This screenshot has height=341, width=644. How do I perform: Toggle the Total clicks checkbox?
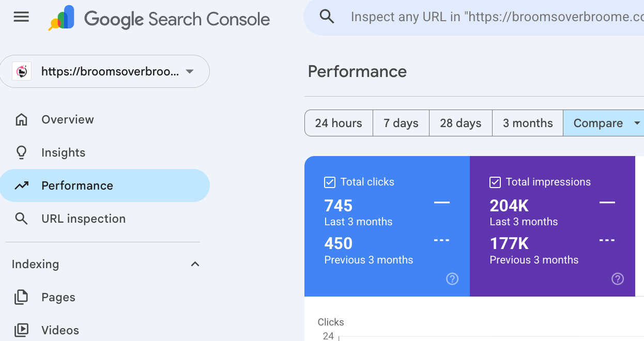329,182
